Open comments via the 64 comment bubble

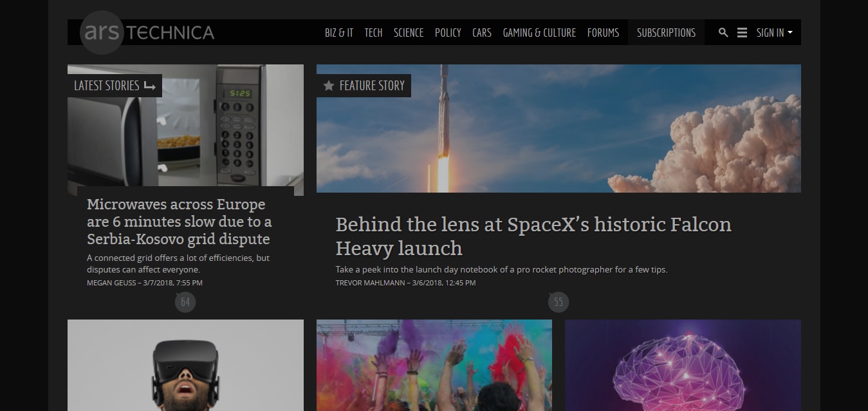(x=185, y=301)
